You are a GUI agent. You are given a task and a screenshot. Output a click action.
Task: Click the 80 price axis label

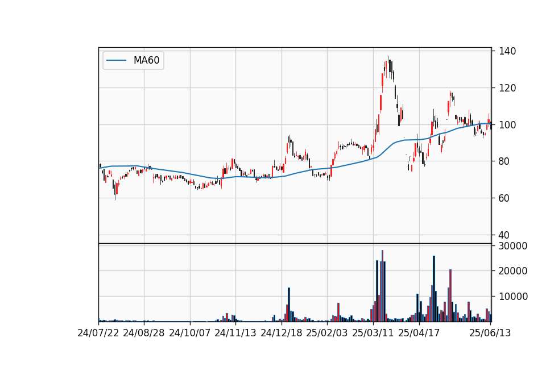tap(504, 161)
